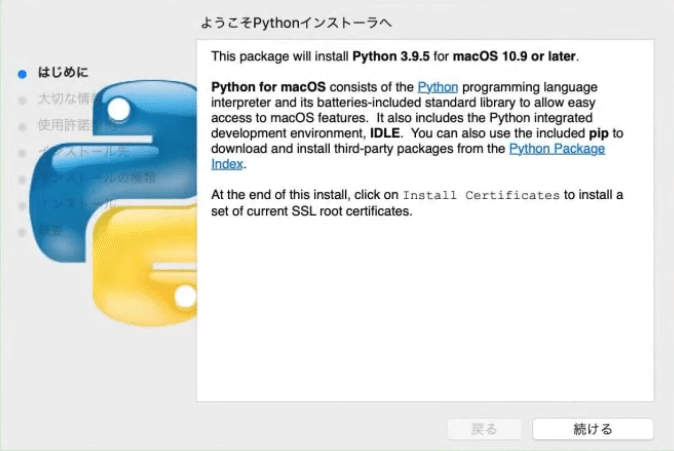Click the Python logo graphic in sidebar
This screenshot has width=674, height=451.
tap(114, 202)
